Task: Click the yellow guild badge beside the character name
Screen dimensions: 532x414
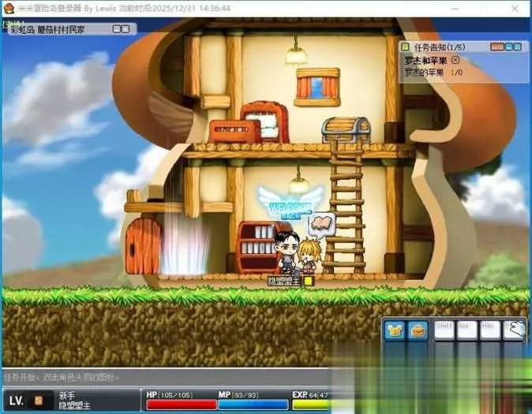Action: 308,281
